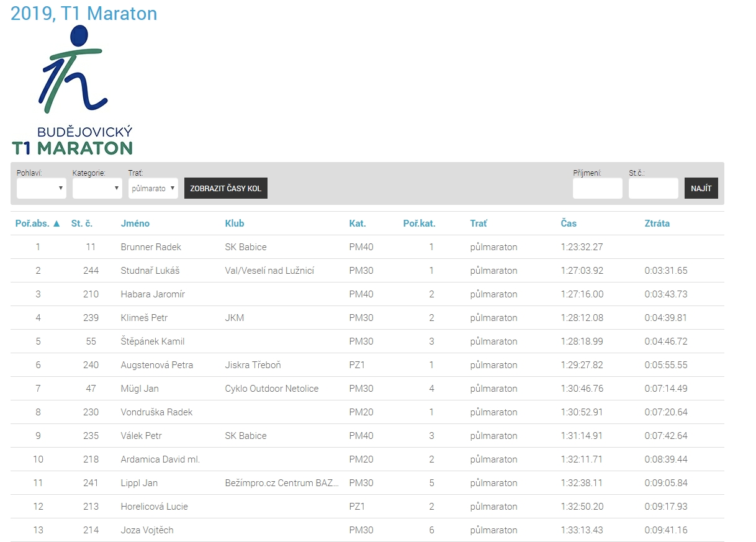Click loss value 0:08:39.44
Viewport: 756px width, 542px height.
[666, 459]
